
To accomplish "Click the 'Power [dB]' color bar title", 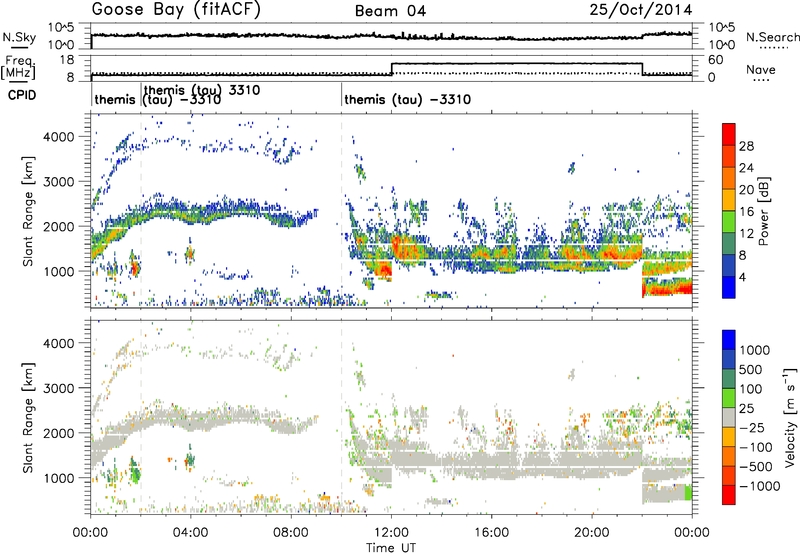I will coord(763,211).
